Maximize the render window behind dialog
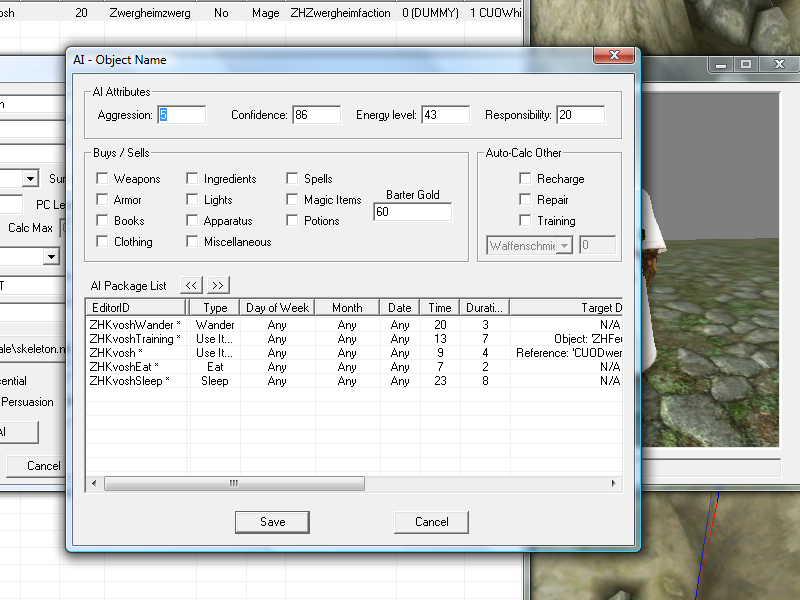The image size is (800, 600). (x=746, y=64)
